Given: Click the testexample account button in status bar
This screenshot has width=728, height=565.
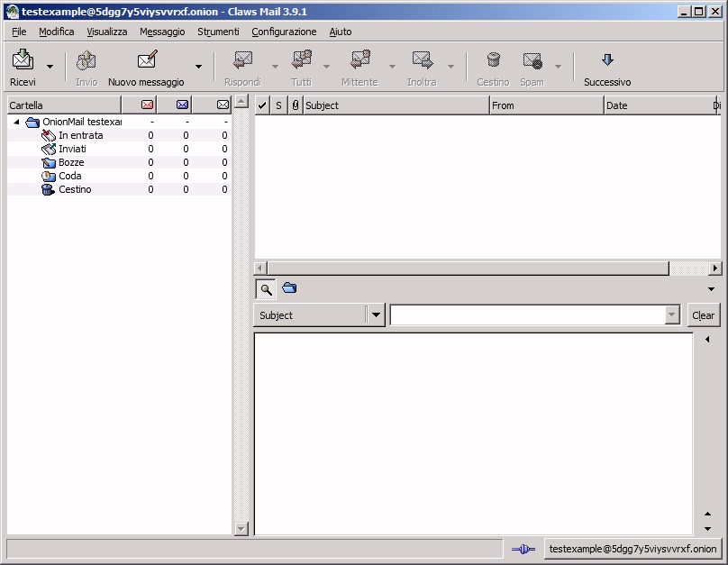Looking at the screenshot, I should tap(632, 548).
